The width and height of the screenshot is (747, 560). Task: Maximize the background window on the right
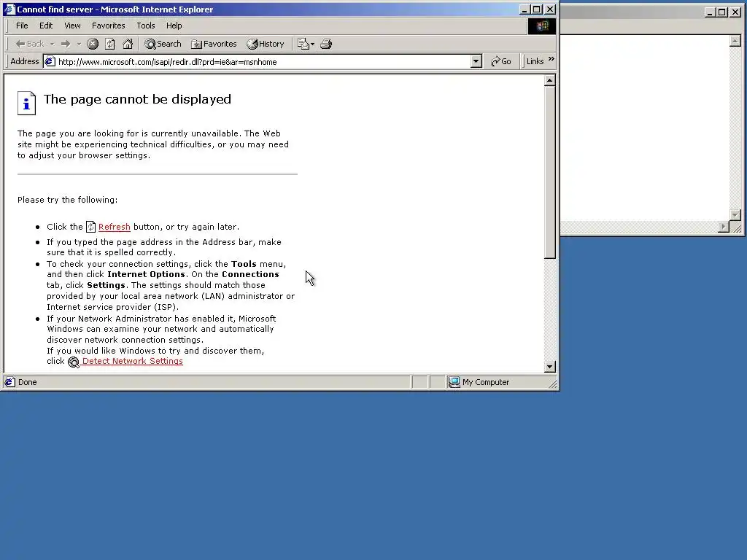click(722, 12)
